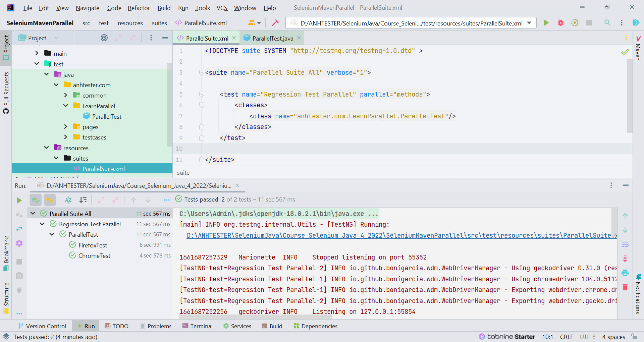The width and height of the screenshot is (644, 342).
Task: Click resources breadcrumb in navigation bar
Action: (130, 23)
